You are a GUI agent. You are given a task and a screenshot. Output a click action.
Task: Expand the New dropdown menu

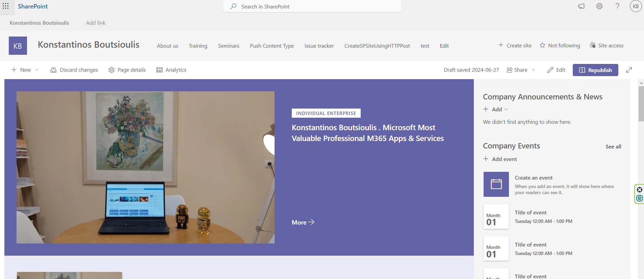(x=25, y=70)
